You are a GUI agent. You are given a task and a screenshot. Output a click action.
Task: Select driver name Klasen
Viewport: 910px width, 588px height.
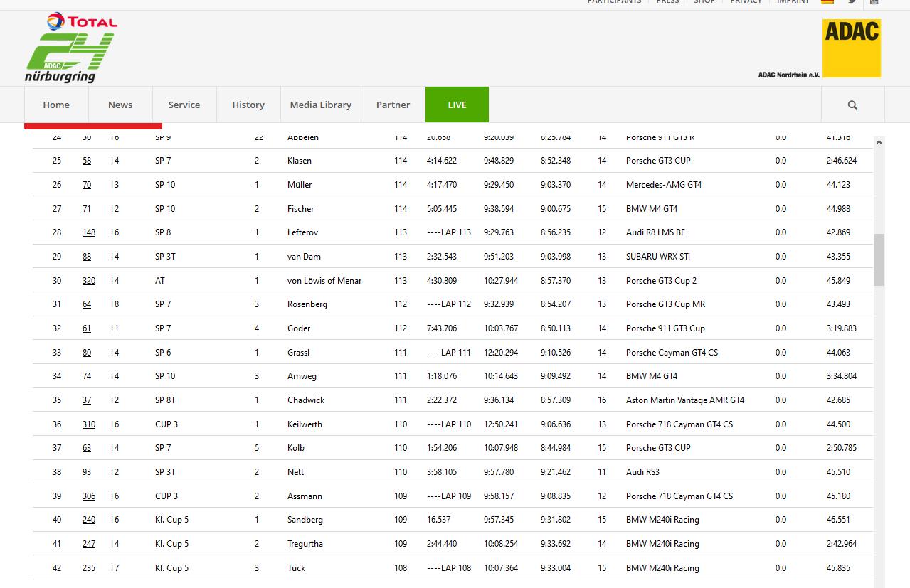(x=300, y=161)
